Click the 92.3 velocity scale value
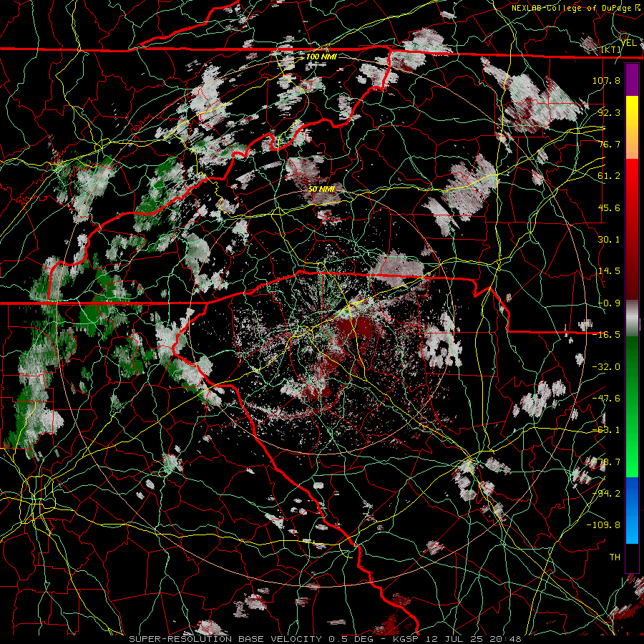 (x=609, y=112)
